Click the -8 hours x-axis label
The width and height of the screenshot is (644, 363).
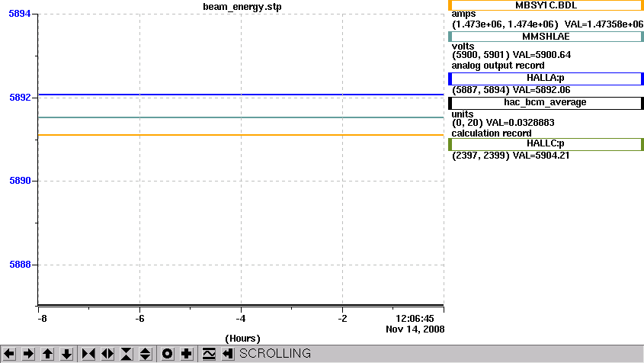click(x=42, y=319)
